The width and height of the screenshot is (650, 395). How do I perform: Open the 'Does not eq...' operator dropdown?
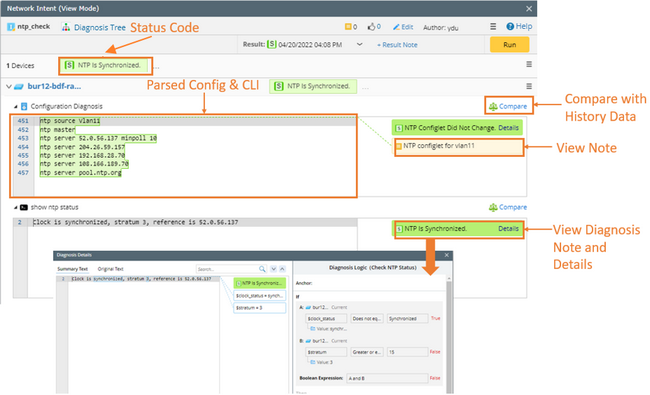(x=367, y=319)
